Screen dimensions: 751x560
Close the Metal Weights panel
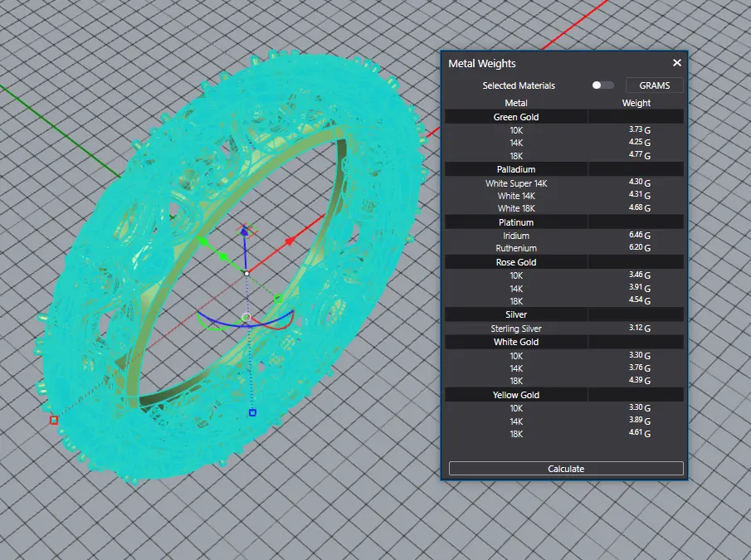click(x=676, y=63)
